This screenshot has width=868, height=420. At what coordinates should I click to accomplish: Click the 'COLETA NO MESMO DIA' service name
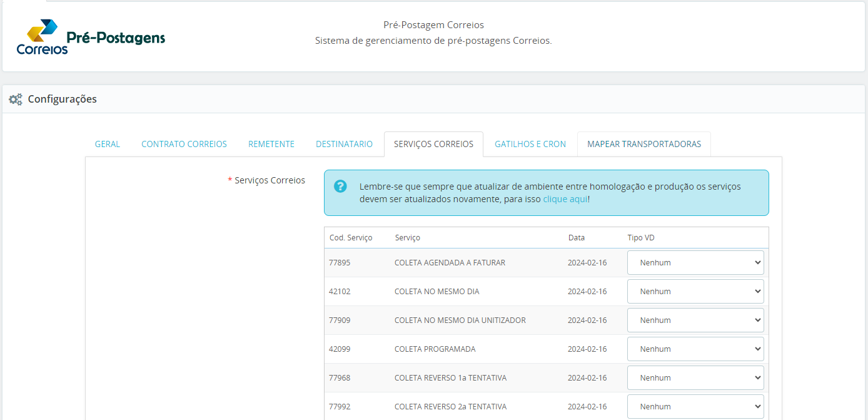(437, 292)
